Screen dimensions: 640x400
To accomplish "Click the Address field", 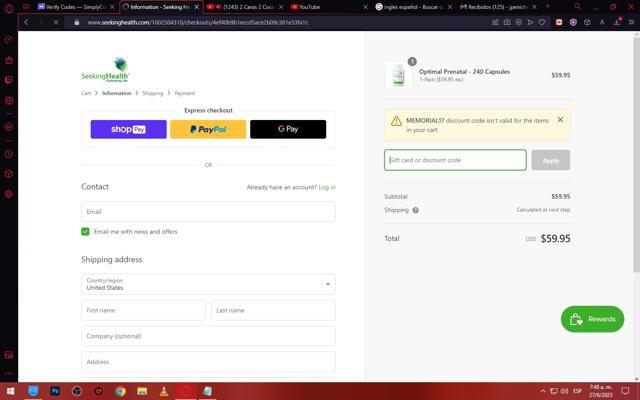I will pos(208,362).
